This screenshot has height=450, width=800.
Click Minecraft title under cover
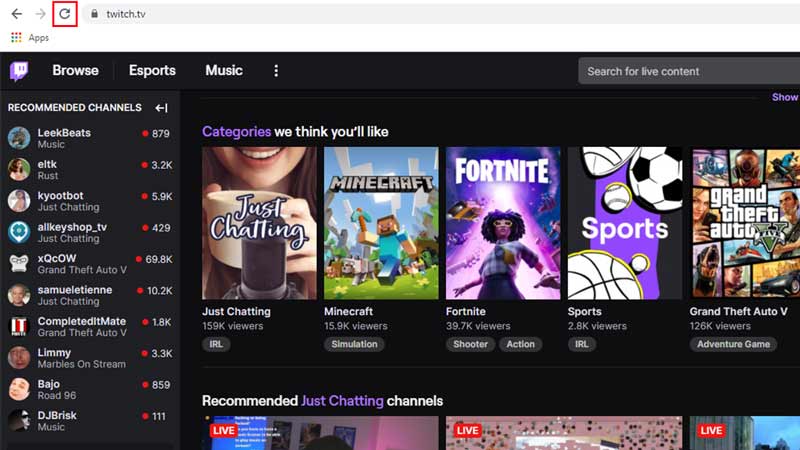coord(348,311)
